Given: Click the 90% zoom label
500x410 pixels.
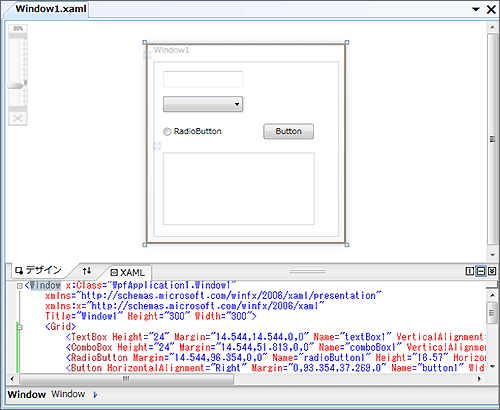Looking at the screenshot, I should tap(18, 29).
